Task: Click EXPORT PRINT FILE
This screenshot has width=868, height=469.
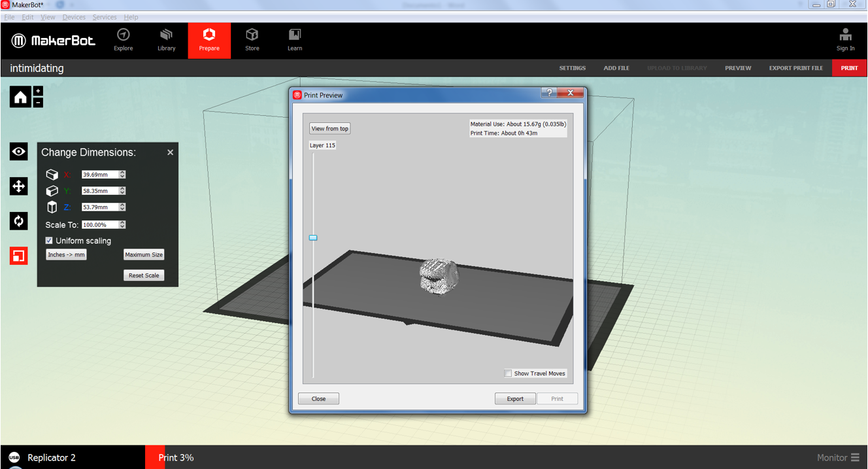Action: click(x=796, y=68)
